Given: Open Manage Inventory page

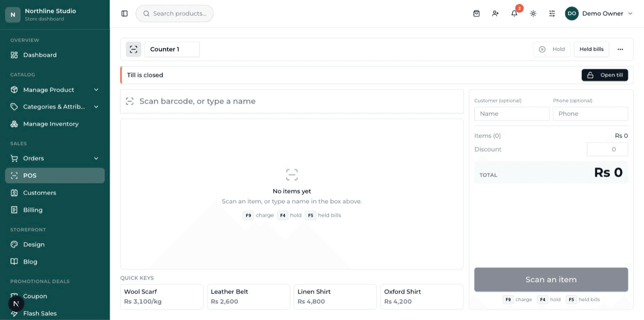Looking at the screenshot, I should coord(55,124).
